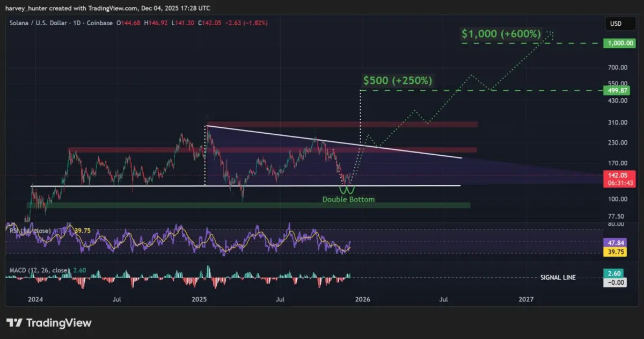
Task: Open the USD currency selector
Action: tap(615, 24)
